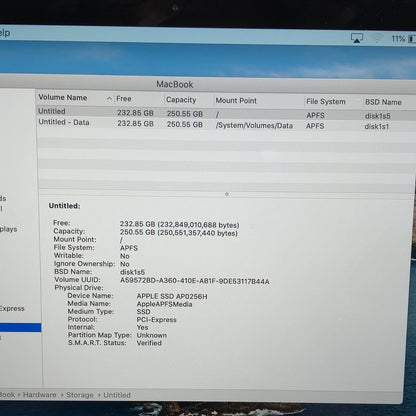Go to Storage in the path bar

click(x=80, y=395)
